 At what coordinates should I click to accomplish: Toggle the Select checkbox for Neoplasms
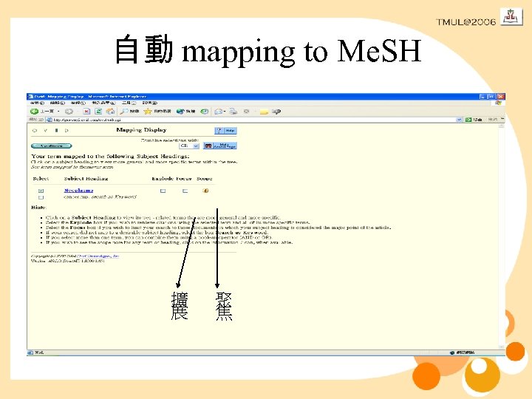pyautogui.click(x=41, y=191)
